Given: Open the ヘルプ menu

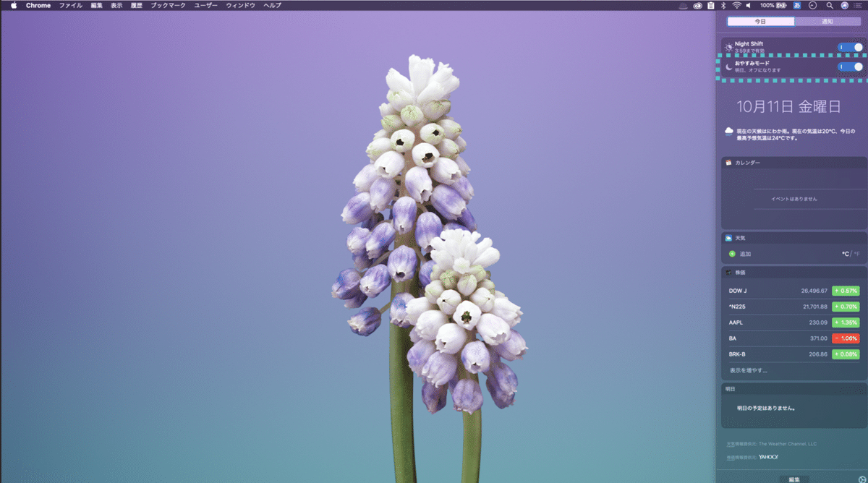Looking at the screenshot, I should pos(272,5).
